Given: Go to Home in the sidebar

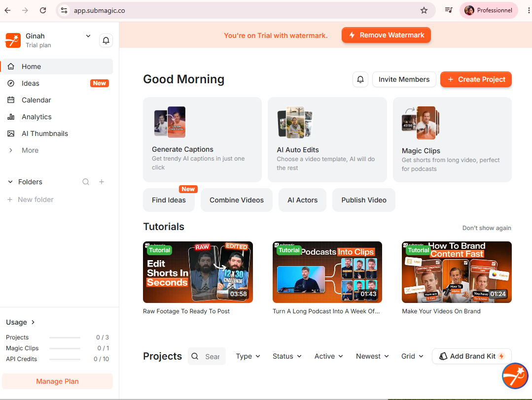Looking at the screenshot, I should (x=57, y=67).
